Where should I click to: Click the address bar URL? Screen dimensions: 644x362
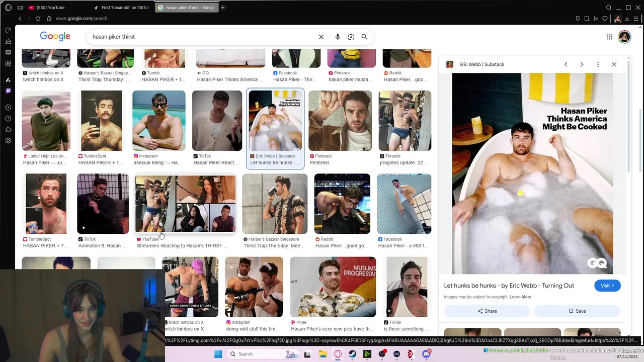pyautogui.click(x=82, y=19)
